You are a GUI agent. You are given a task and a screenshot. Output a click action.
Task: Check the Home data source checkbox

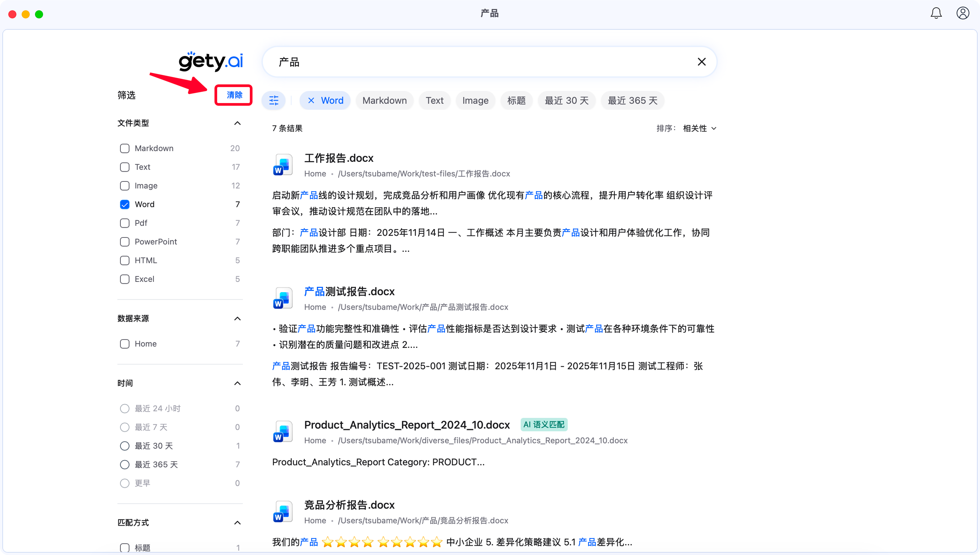pos(125,344)
